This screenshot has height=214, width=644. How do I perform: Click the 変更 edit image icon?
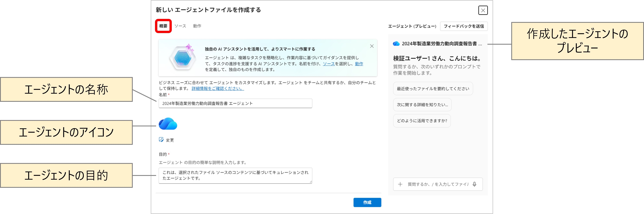[x=161, y=140]
